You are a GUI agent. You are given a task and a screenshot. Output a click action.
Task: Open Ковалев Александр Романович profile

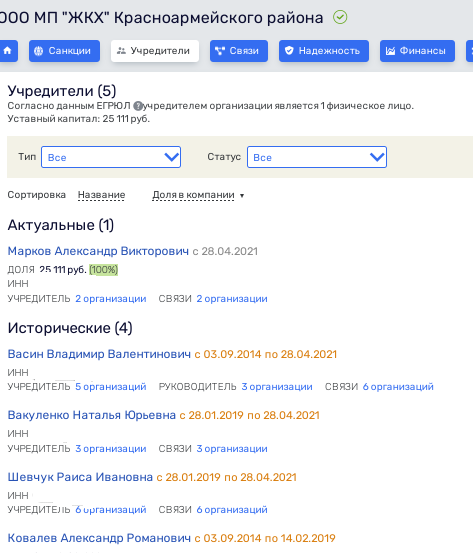pyautogui.click(x=99, y=538)
